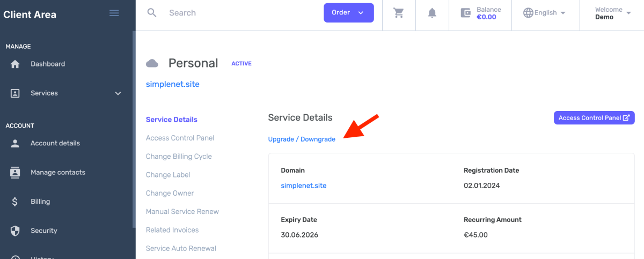Image resolution: width=644 pixels, height=259 pixels.
Task: Click the Upgrade / Downgrade link
Action: [302, 139]
